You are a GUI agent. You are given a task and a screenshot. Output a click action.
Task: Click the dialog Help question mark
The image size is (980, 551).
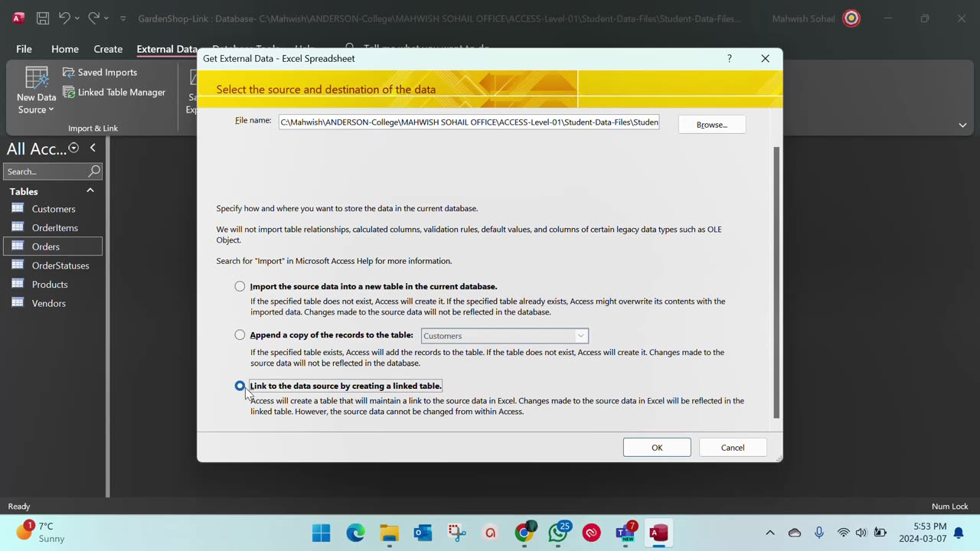(x=729, y=58)
